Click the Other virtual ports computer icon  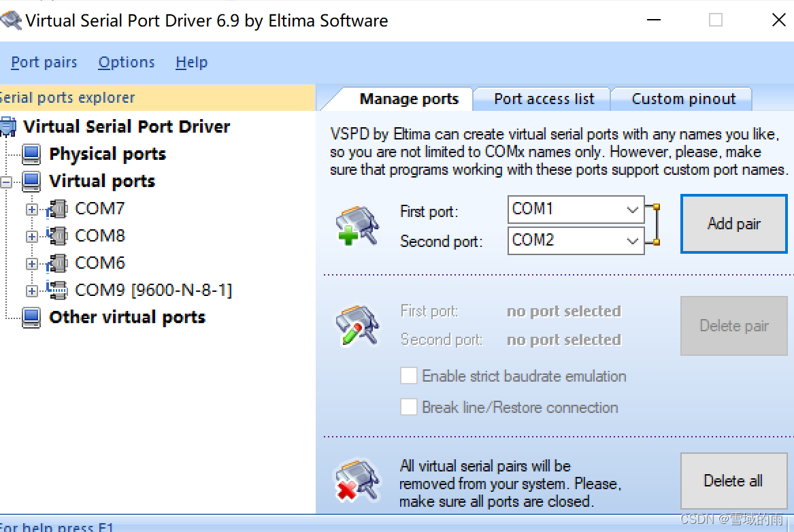31,318
